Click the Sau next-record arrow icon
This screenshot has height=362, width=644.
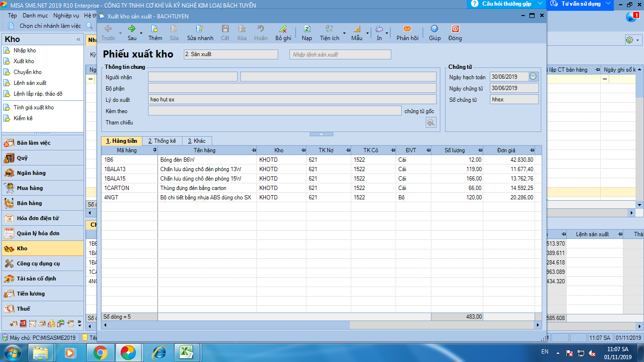click(x=132, y=29)
